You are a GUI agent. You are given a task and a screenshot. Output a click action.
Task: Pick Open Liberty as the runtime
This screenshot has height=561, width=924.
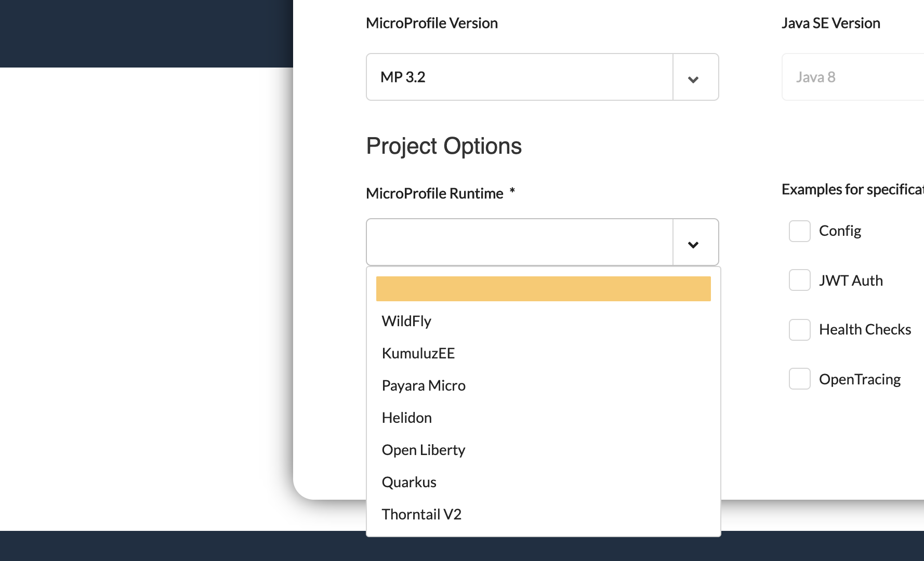(543, 450)
